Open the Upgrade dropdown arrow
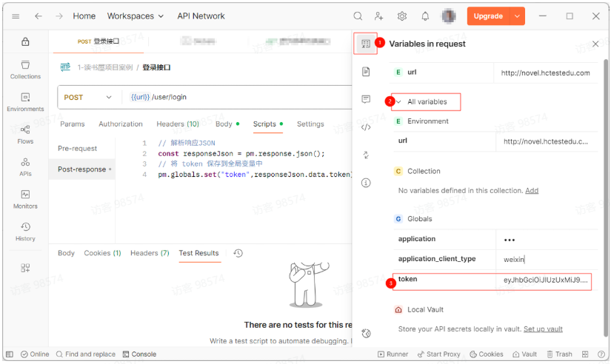This screenshot has width=611, height=364. pyautogui.click(x=517, y=16)
